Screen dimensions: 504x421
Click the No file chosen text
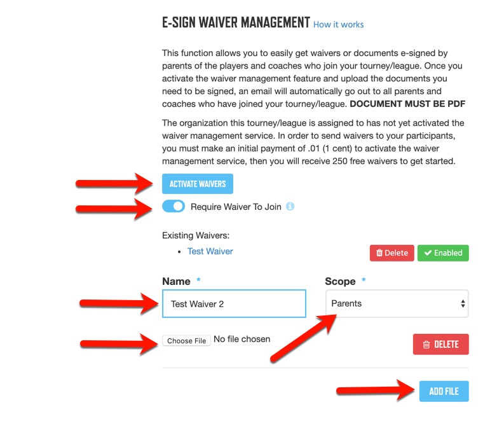[x=242, y=340]
